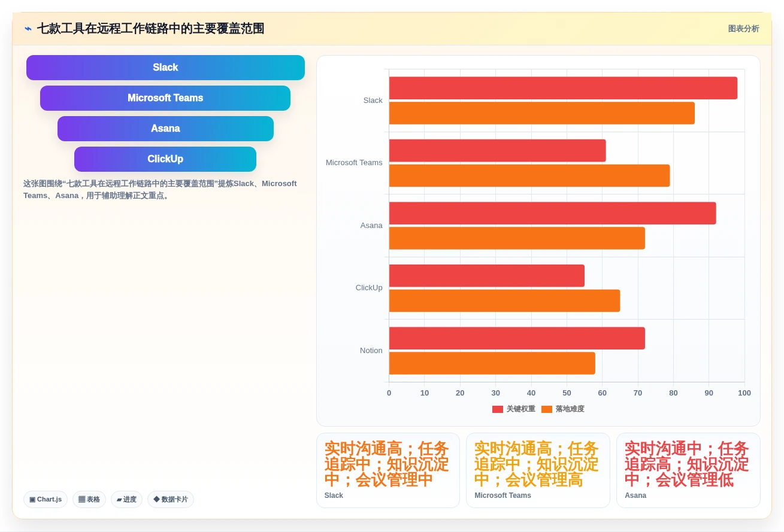Screen dimensions: 784x532
Task: Click the 0 value on x-axis
Action: pyautogui.click(x=389, y=393)
